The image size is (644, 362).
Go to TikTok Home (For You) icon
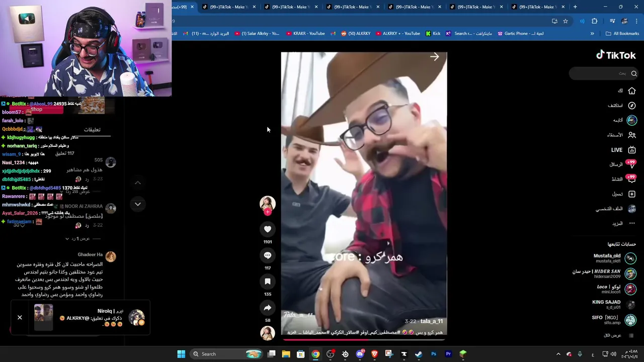click(632, 90)
